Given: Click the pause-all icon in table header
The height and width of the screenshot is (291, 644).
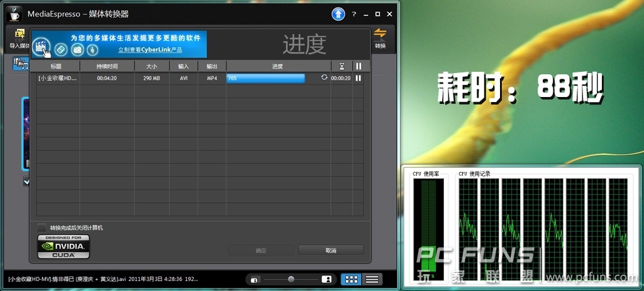Looking at the screenshot, I should [358, 66].
